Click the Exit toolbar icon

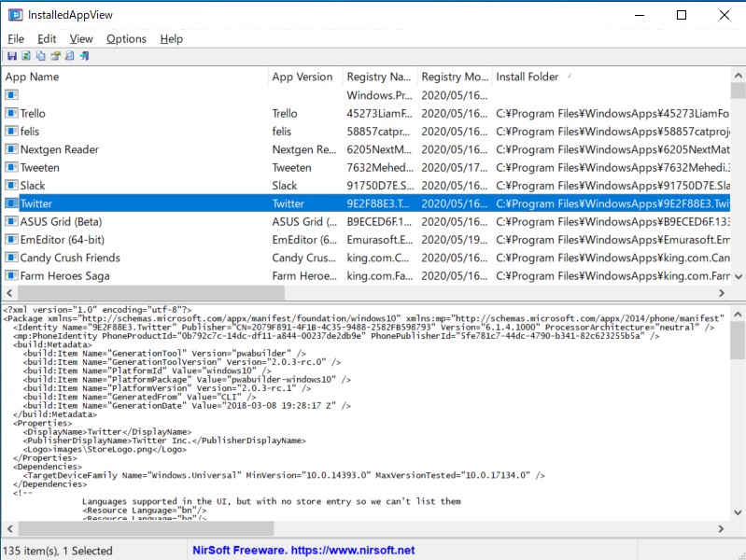(x=85, y=56)
